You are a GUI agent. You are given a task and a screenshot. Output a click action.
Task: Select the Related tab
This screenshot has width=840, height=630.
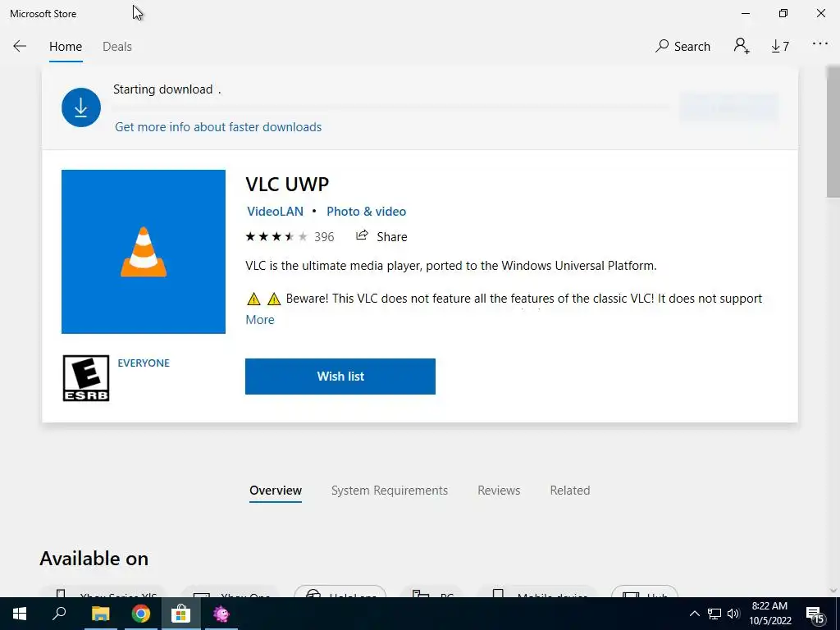click(x=570, y=491)
